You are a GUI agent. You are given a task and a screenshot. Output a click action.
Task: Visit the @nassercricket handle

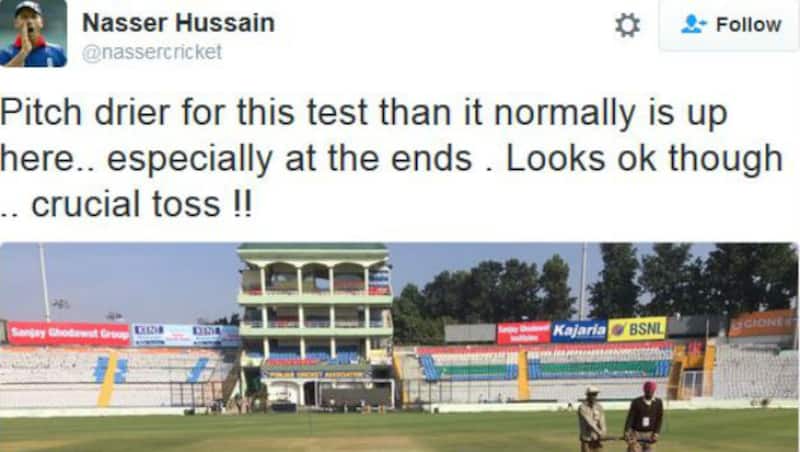click(152, 52)
